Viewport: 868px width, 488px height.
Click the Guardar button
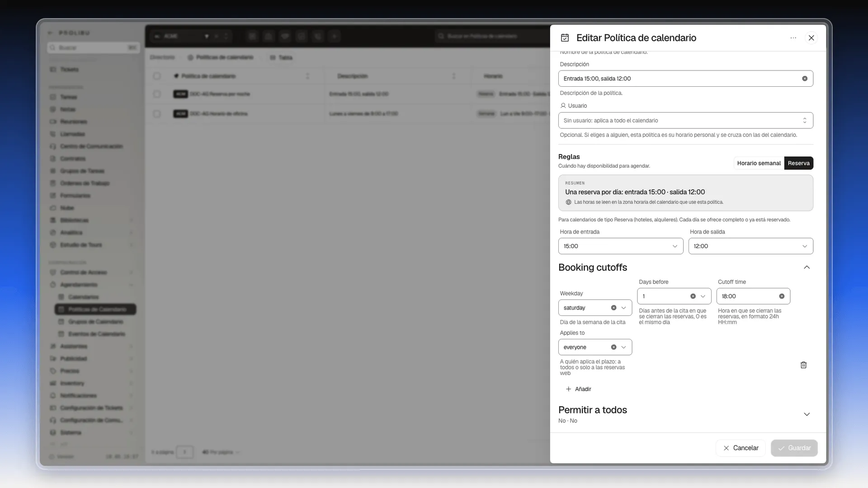click(794, 448)
